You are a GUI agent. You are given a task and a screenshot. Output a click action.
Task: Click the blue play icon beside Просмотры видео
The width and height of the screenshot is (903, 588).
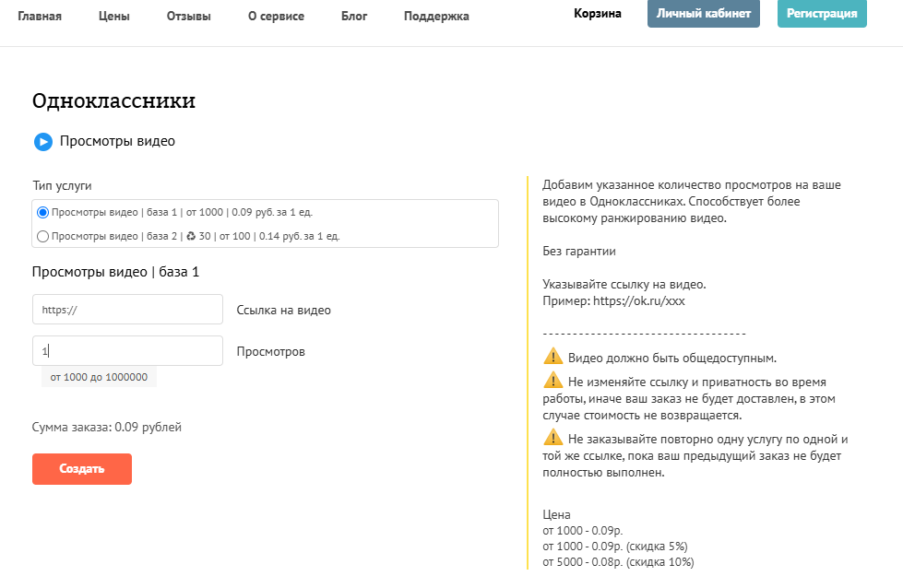click(x=43, y=142)
